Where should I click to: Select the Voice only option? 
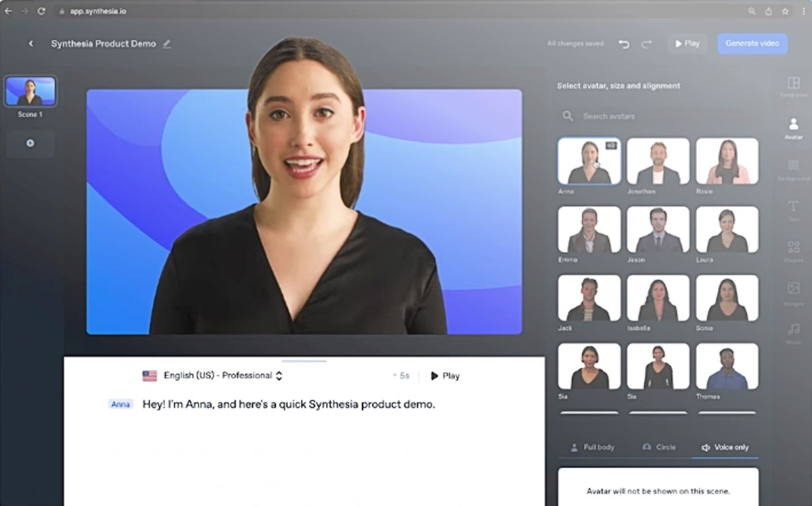coord(725,447)
